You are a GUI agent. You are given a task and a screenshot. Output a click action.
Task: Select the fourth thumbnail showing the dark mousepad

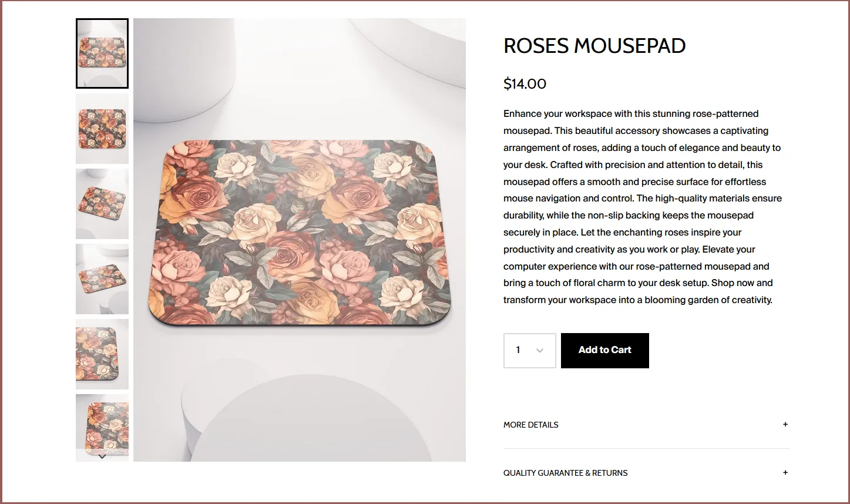[x=102, y=278]
